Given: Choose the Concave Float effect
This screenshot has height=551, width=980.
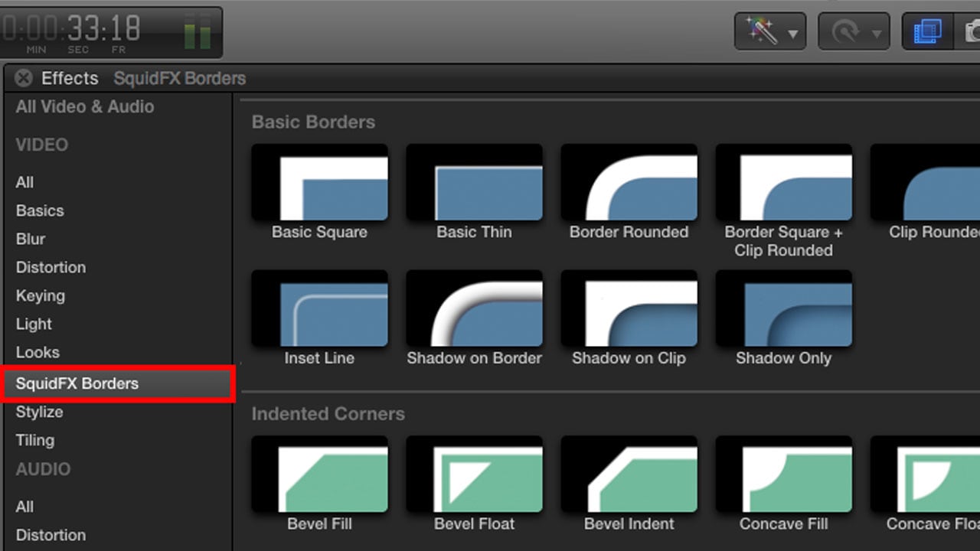Looking at the screenshot, I should click(925, 484).
